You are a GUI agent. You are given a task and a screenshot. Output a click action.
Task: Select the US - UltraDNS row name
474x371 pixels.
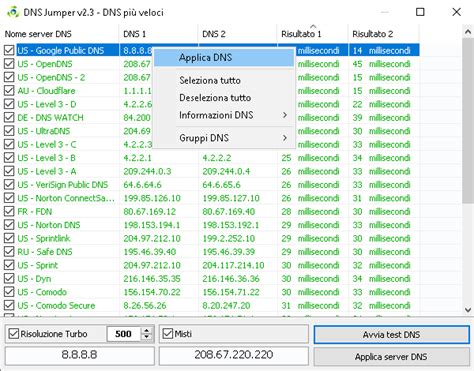coord(44,131)
